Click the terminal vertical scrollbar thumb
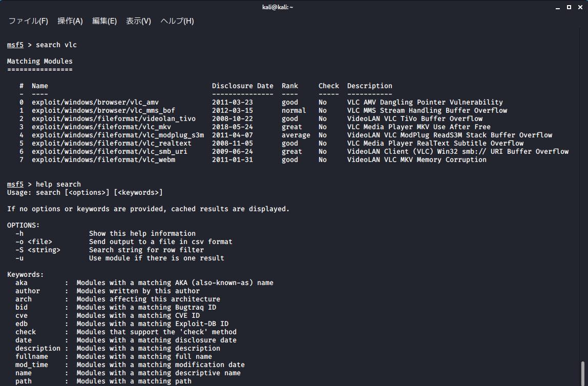Image resolution: width=588 pixels, height=386 pixels. tap(582, 374)
